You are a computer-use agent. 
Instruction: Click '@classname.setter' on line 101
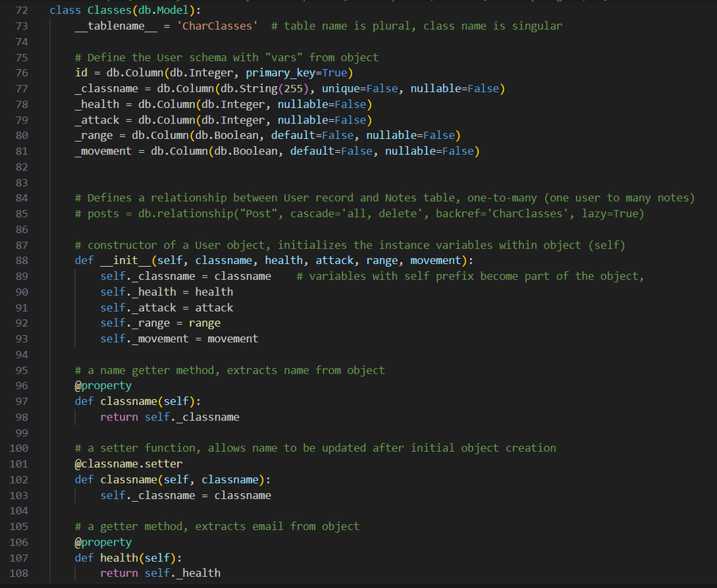click(129, 464)
